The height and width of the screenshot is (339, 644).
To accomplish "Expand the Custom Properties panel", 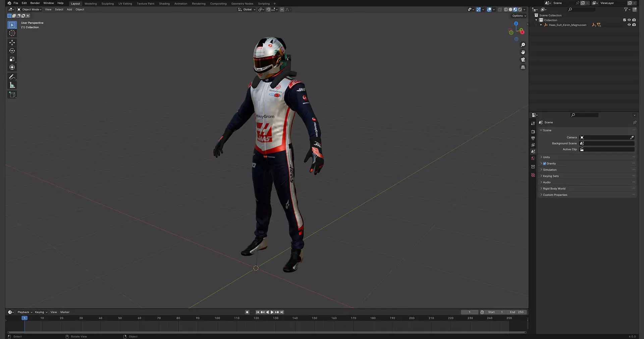I will pyautogui.click(x=587, y=195).
